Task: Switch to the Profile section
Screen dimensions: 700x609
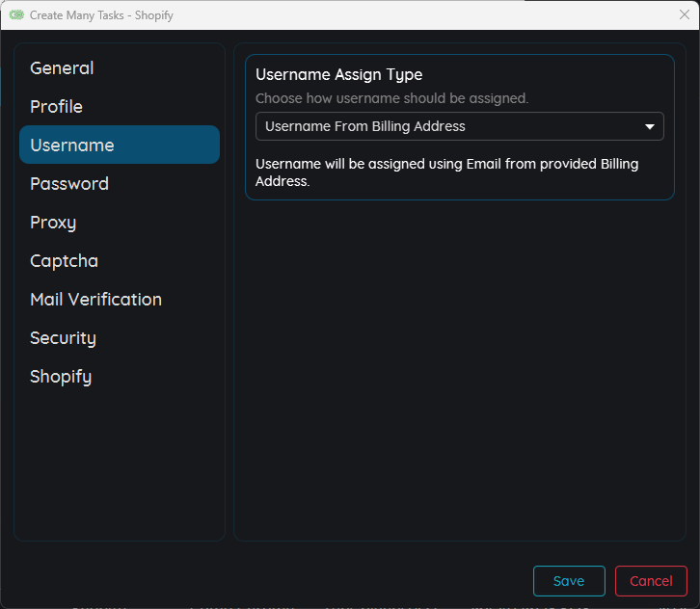Action: point(56,107)
